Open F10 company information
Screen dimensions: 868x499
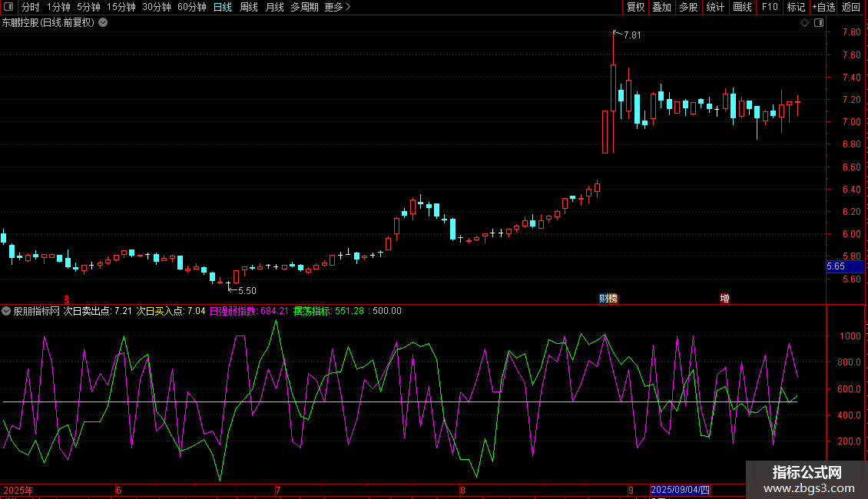pyautogui.click(x=770, y=7)
